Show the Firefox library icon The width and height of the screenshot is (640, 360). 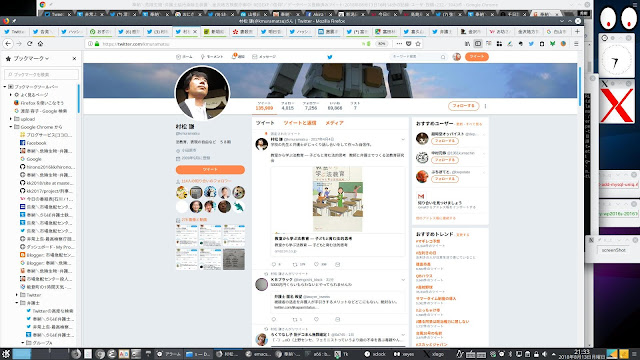(467, 43)
